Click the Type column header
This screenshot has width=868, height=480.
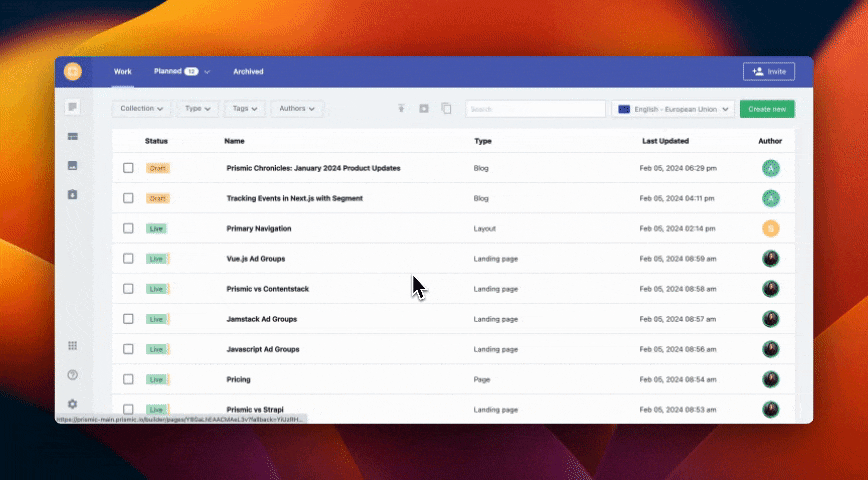(483, 141)
